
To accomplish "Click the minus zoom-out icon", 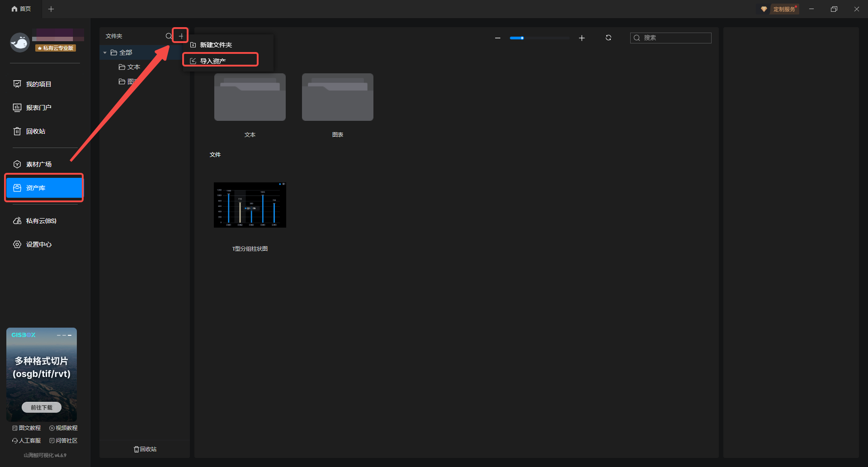I will click(x=498, y=38).
